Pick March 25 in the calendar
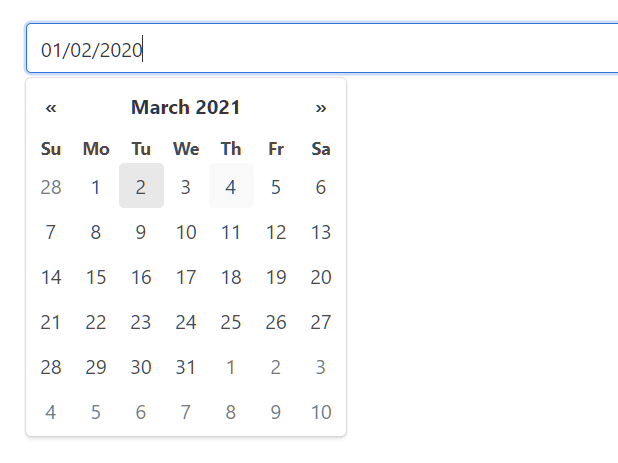 tap(231, 322)
